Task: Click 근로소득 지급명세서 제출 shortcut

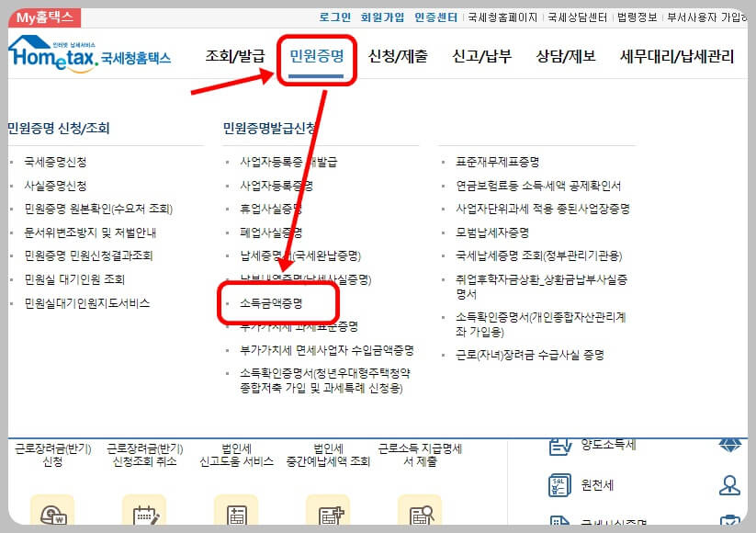Action: (x=420, y=455)
